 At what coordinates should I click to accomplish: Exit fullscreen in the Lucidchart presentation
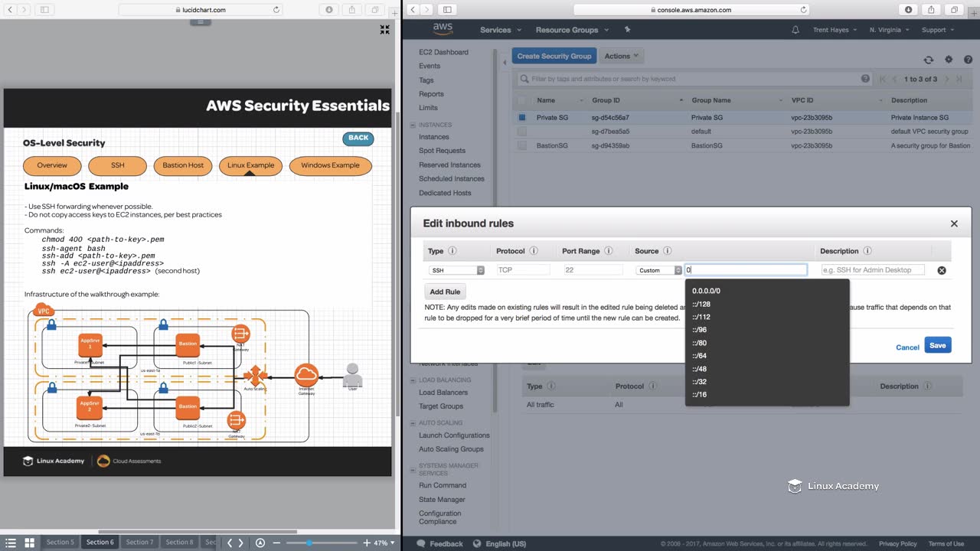(x=384, y=30)
